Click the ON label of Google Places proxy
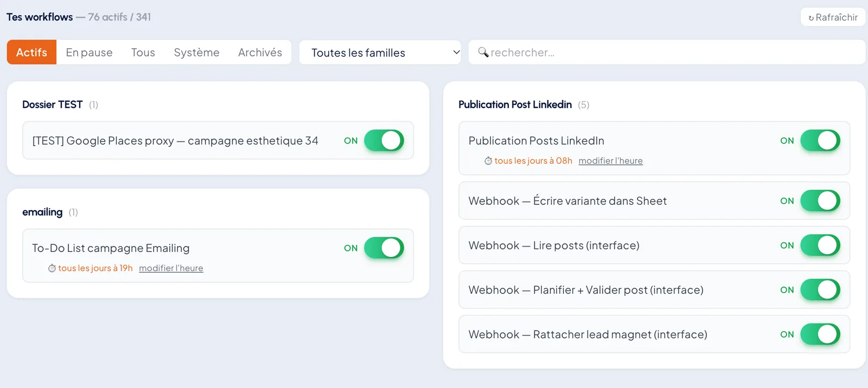This screenshot has height=388, width=868. point(350,140)
